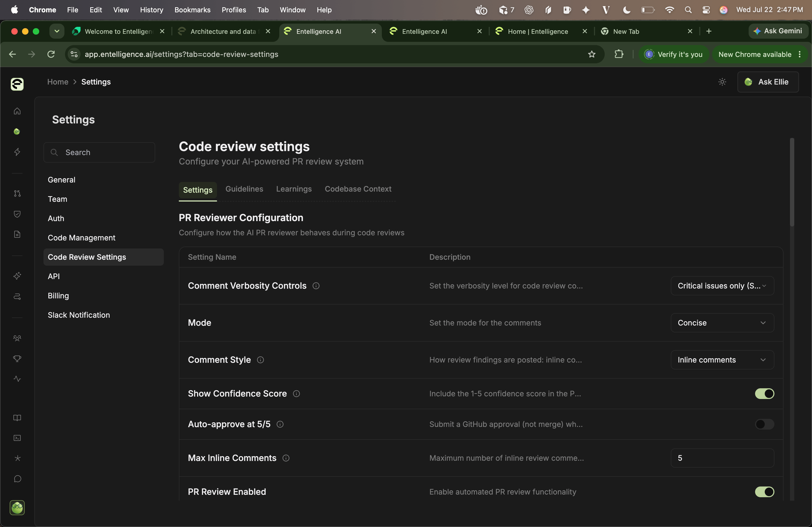Select the Settings tab in code review
Image resolution: width=812 pixels, height=527 pixels.
click(198, 190)
